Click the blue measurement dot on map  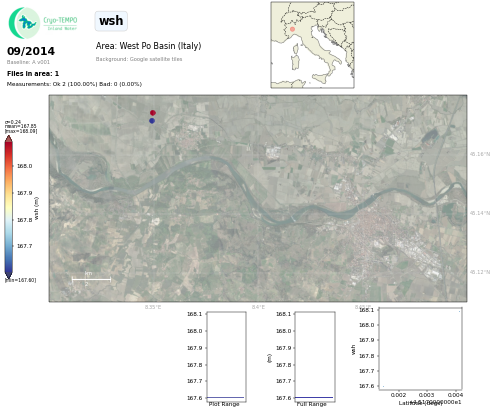[152, 121]
